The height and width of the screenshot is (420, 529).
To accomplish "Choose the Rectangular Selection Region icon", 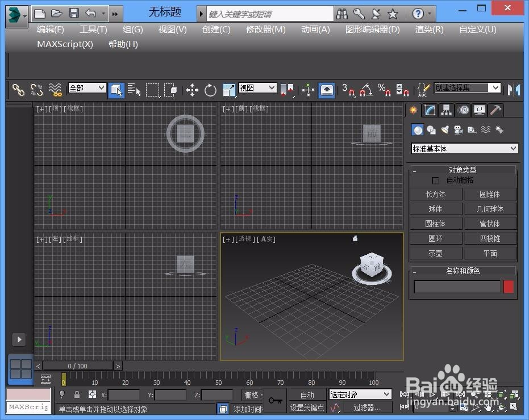I will pyautogui.click(x=152, y=90).
